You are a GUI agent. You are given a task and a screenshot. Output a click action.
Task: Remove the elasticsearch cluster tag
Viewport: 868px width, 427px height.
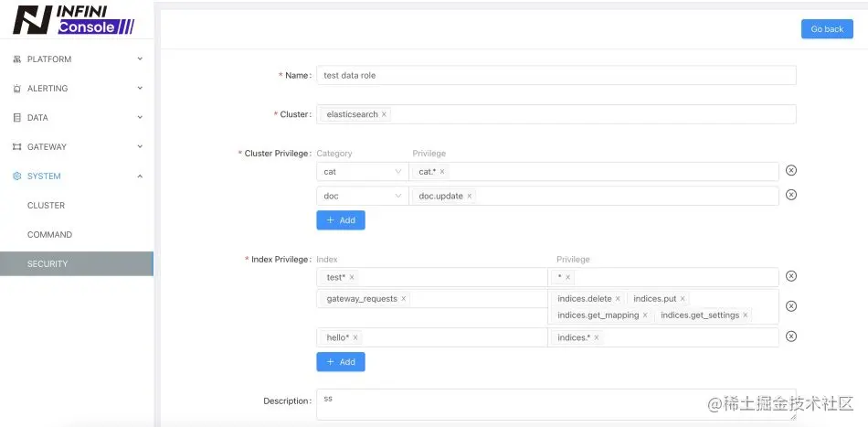[384, 114]
